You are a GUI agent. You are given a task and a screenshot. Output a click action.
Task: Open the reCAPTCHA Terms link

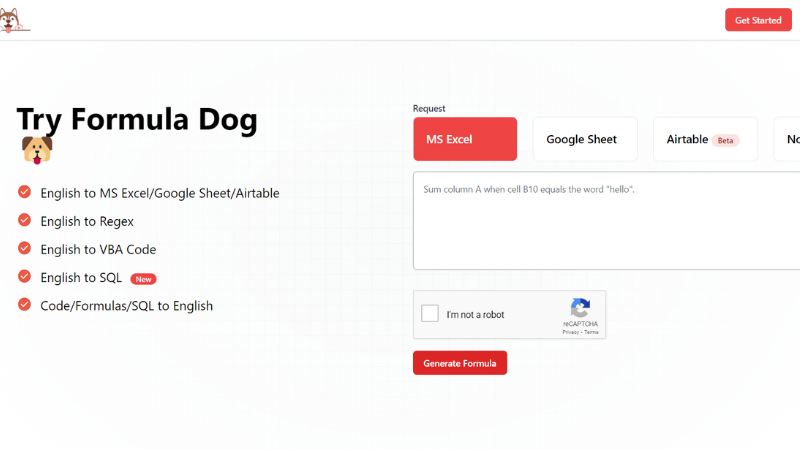(x=591, y=332)
